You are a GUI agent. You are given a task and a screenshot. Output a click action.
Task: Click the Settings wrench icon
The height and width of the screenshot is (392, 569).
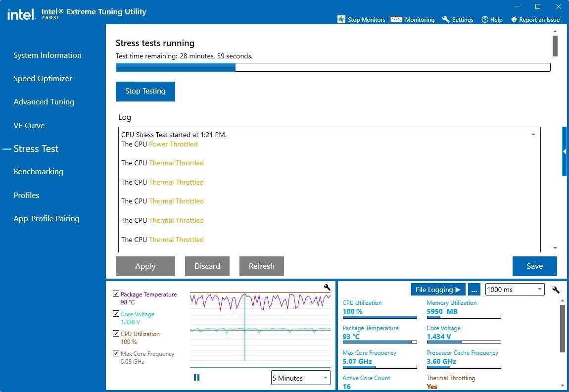tap(446, 19)
